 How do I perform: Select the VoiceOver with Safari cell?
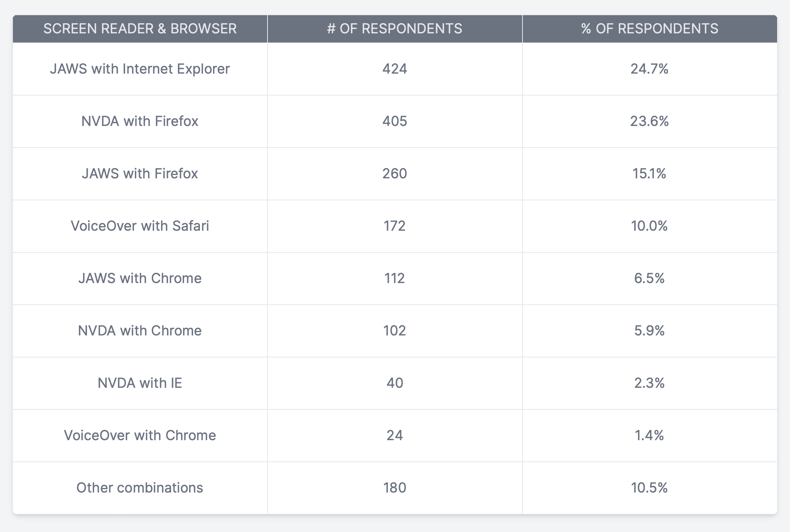[140, 226]
